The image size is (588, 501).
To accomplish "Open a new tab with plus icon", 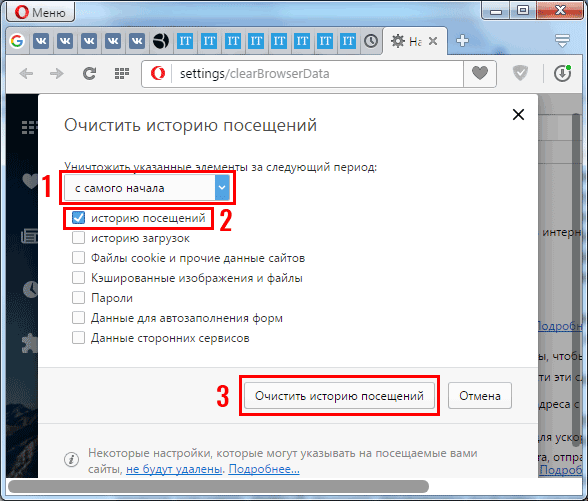I will pyautogui.click(x=462, y=40).
